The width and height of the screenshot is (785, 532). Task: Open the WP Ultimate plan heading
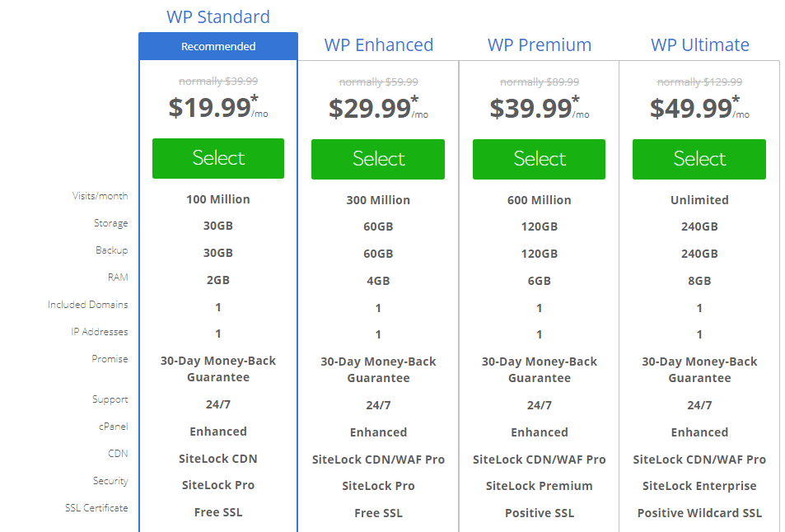tap(700, 44)
